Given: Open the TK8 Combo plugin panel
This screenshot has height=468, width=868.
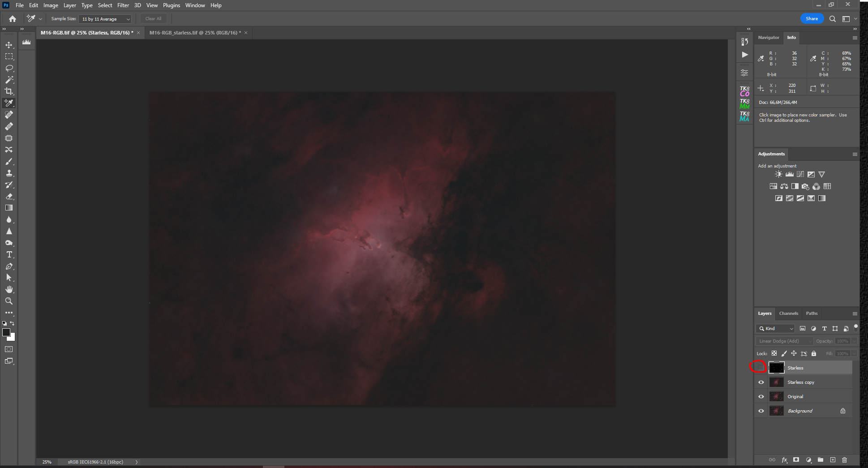Looking at the screenshot, I should coord(744,91).
